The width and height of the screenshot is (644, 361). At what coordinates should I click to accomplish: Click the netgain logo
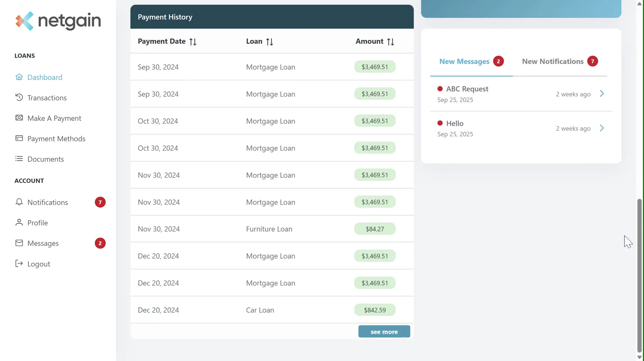pos(58,21)
